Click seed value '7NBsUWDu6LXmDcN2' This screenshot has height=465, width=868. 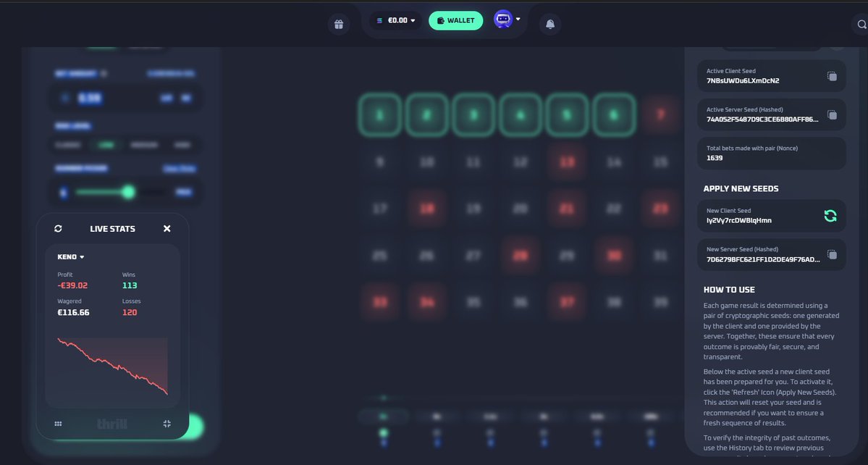pyautogui.click(x=742, y=81)
